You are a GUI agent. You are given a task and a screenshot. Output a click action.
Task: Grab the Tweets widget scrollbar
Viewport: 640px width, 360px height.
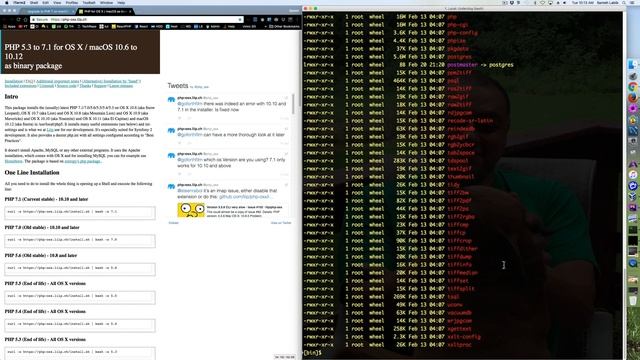(x=293, y=104)
